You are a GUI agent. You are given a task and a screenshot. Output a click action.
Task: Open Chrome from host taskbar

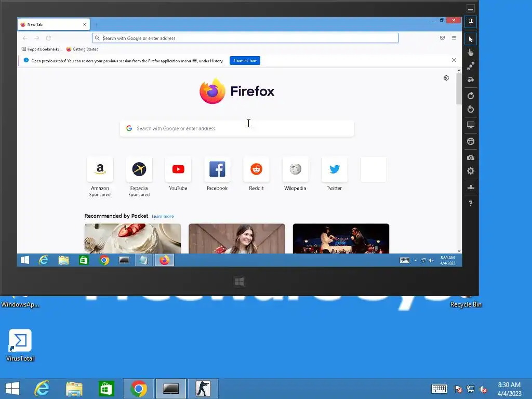(x=138, y=389)
